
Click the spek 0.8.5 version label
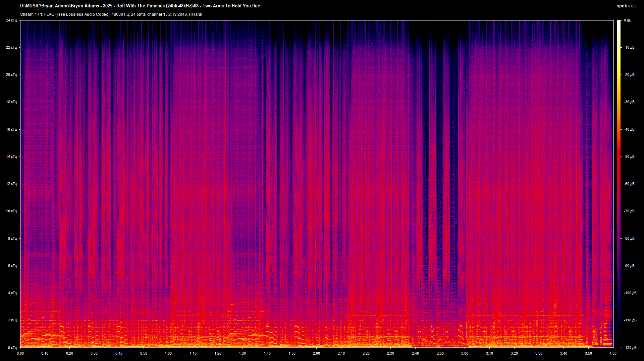(x=626, y=6)
